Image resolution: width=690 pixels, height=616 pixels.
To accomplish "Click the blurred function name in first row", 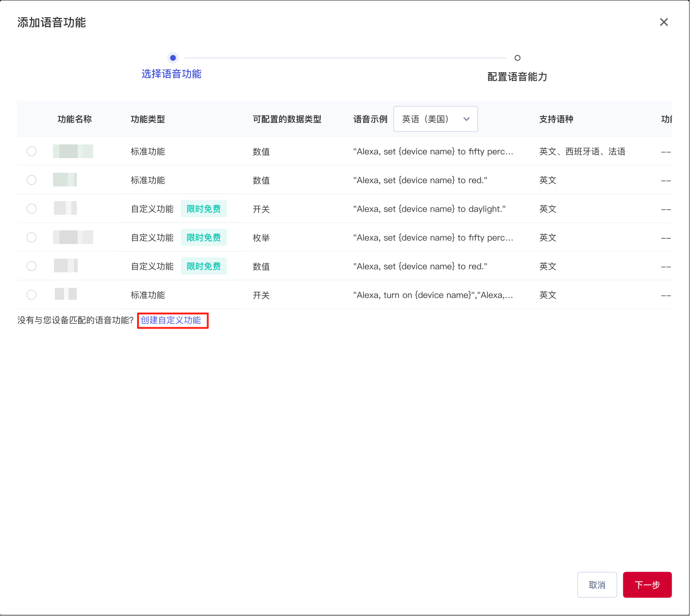I will pyautogui.click(x=73, y=151).
